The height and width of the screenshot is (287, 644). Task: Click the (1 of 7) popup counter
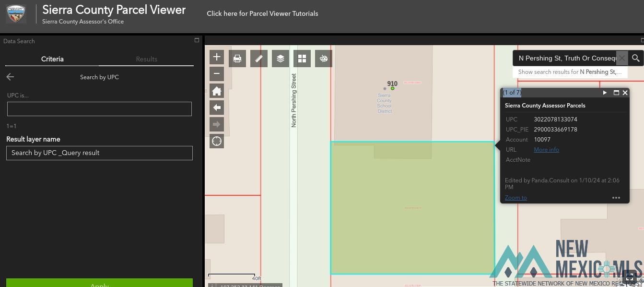click(x=512, y=93)
